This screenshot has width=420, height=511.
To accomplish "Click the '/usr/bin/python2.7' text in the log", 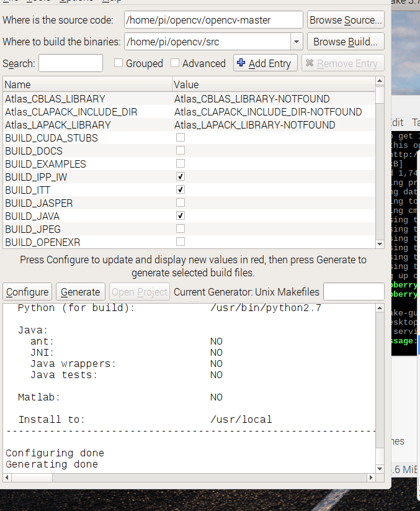I will (266, 308).
